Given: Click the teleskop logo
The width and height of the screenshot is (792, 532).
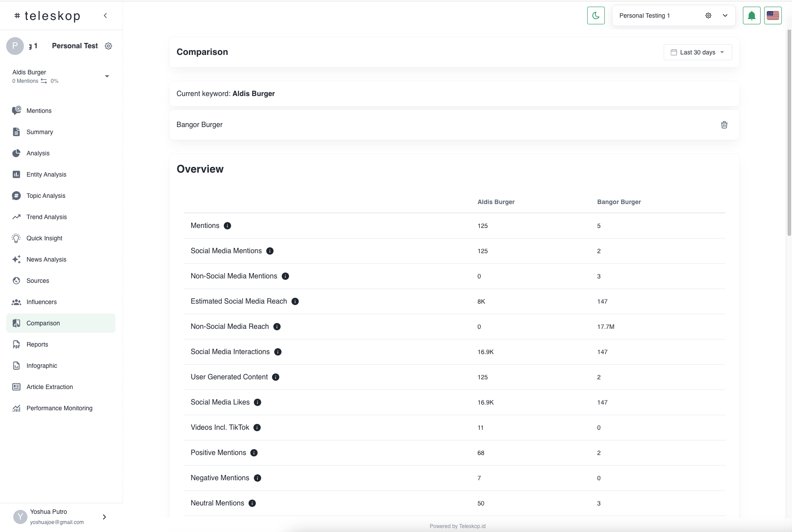Looking at the screenshot, I should (x=47, y=16).
